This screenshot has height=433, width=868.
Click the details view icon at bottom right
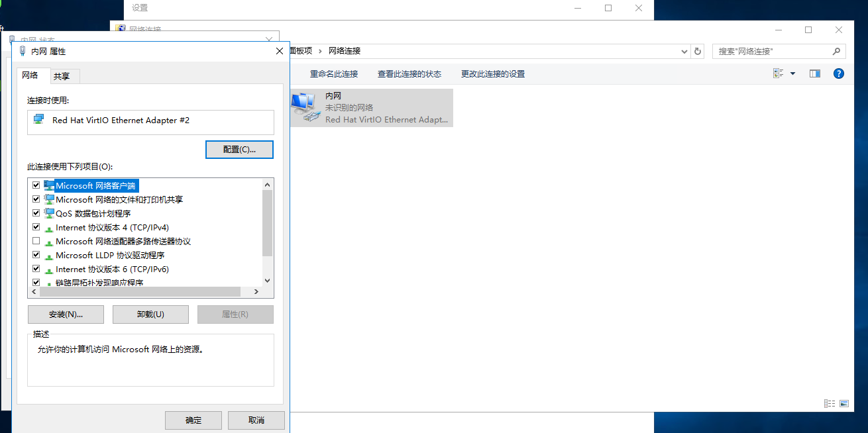coord(830,403)
